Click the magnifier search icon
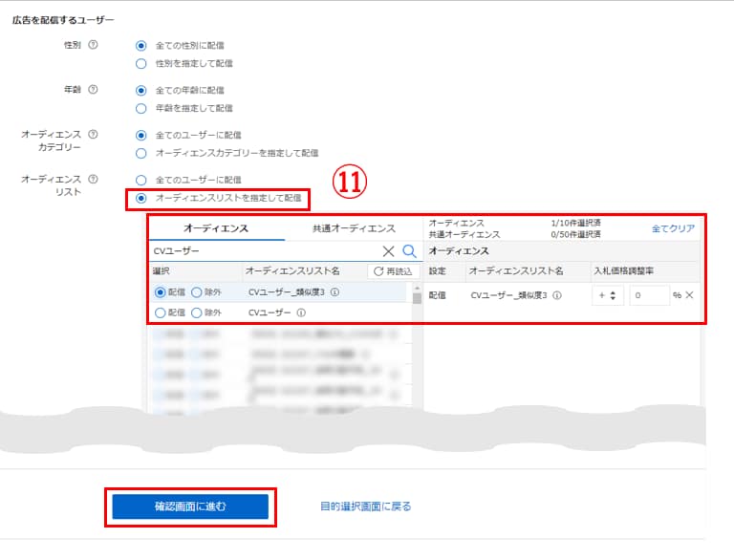734x560 pixels. point(409,251)
